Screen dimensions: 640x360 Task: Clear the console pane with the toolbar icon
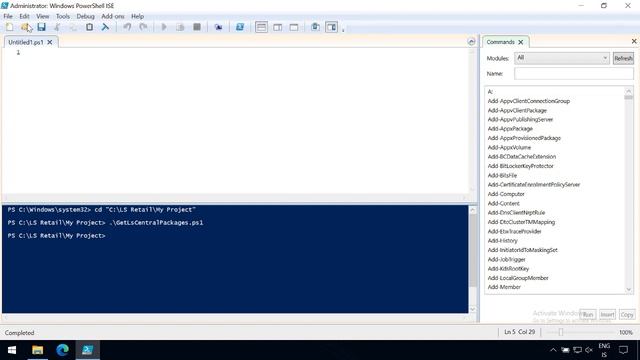click(105, 27)
